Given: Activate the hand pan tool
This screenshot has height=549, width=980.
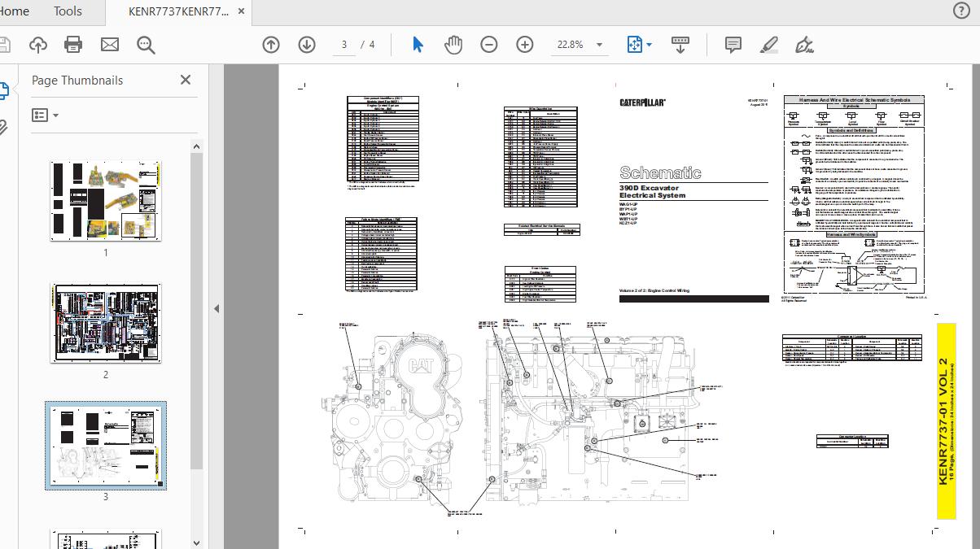Looking at the screenshot, I should (453, 45).
